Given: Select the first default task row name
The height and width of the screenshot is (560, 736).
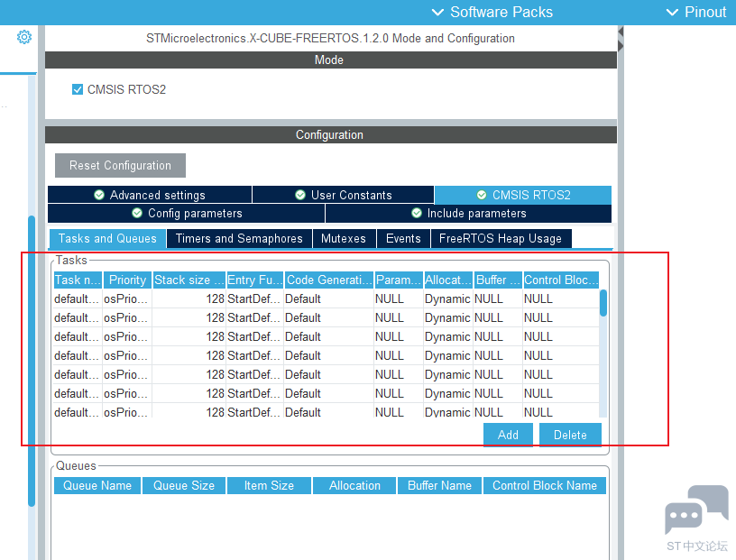Looking at the screenshot, I should tap(77, 298).
